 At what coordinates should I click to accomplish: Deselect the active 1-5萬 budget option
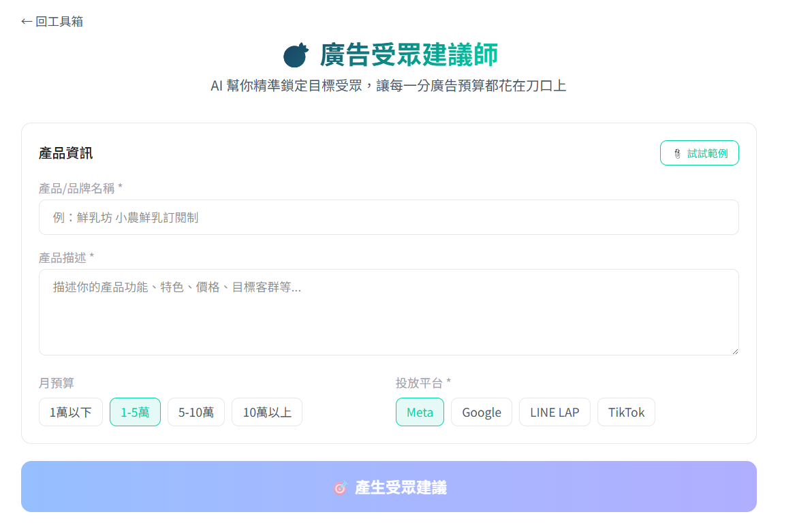coord(135,412)
